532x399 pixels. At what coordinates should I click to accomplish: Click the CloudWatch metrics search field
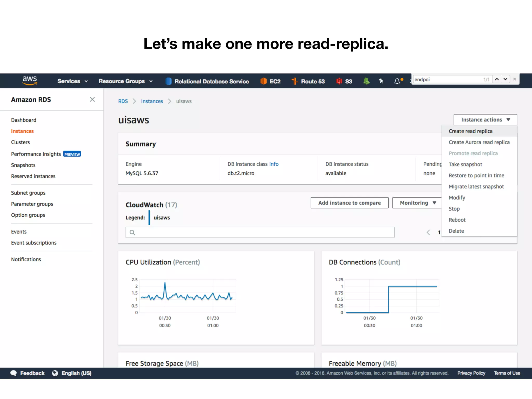[x=260, y=232]
